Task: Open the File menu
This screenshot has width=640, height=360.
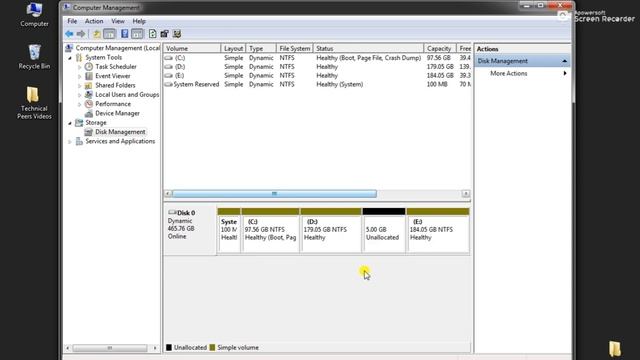Action: [x=72, y=21]
